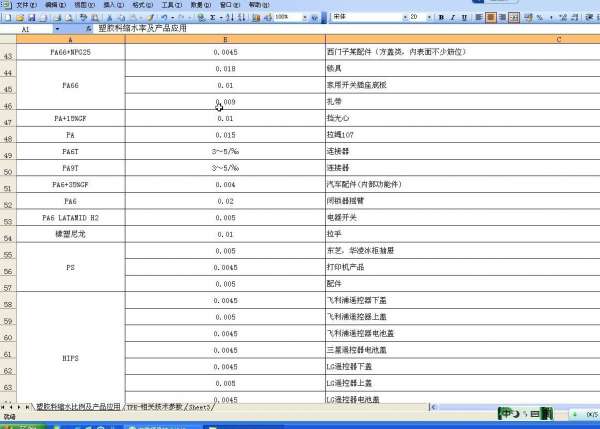Click the Sort Descending icon
The height and width of the screenshot is (429, 600).
[x=241, y=17]
